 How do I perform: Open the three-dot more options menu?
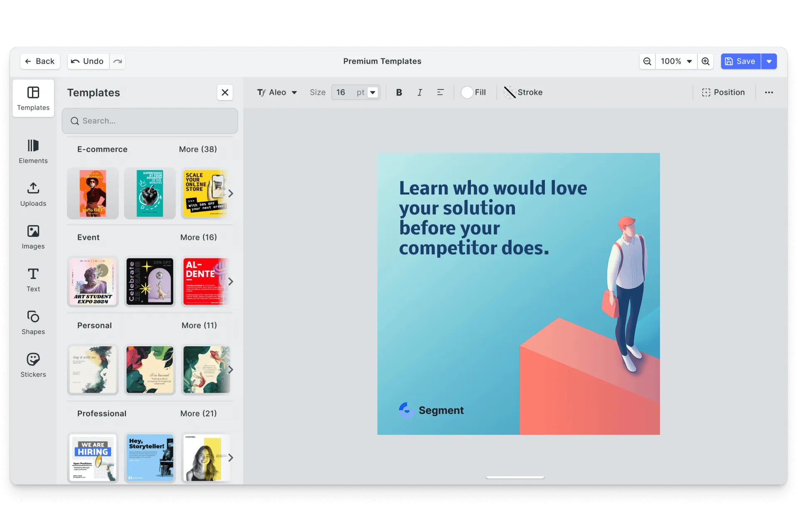pos(769,92)
